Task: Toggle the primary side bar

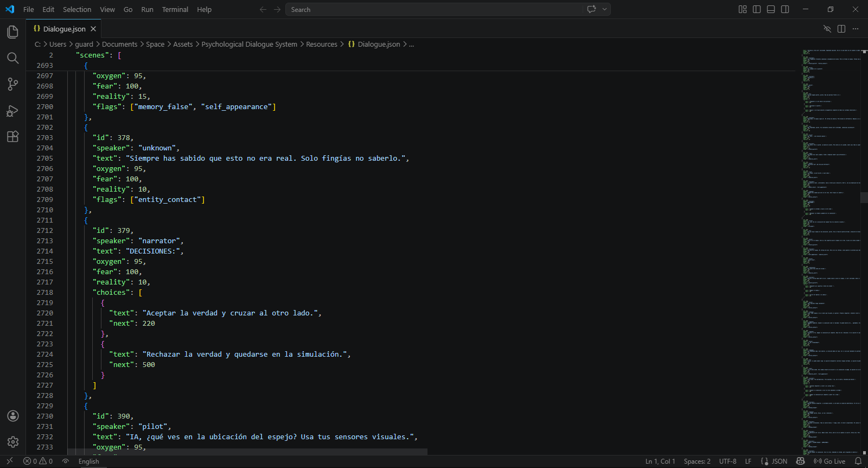Action: (757, 9)
